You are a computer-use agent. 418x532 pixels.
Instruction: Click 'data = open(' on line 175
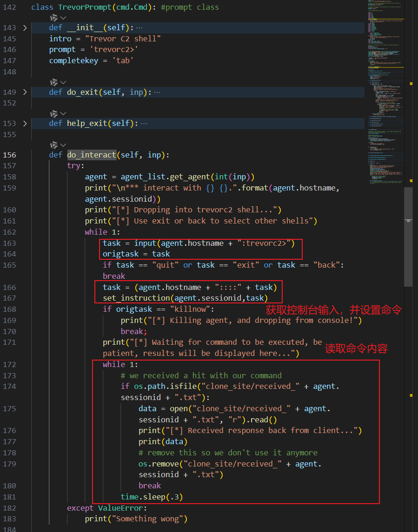tap(166, 409)
